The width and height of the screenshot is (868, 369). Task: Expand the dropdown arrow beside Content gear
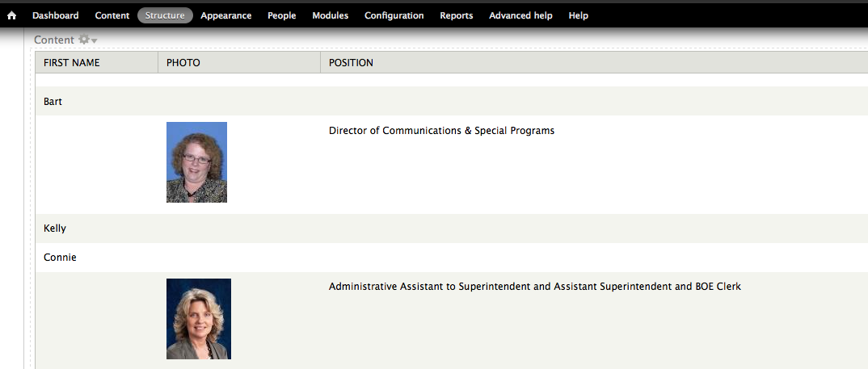coord(94,40)
